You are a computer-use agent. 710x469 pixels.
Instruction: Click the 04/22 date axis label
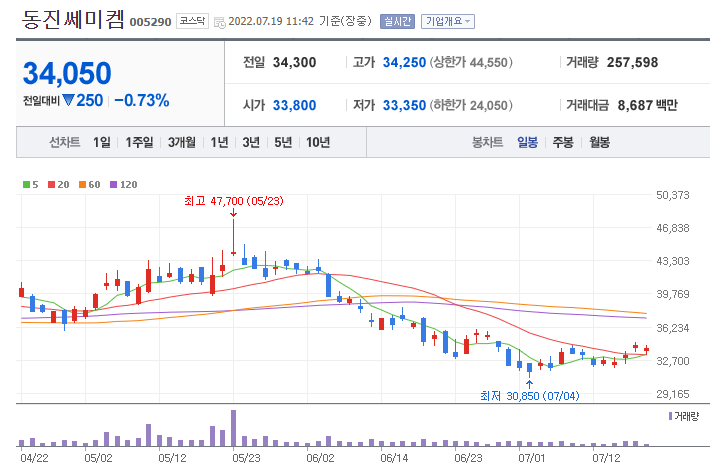pos(34,458)
